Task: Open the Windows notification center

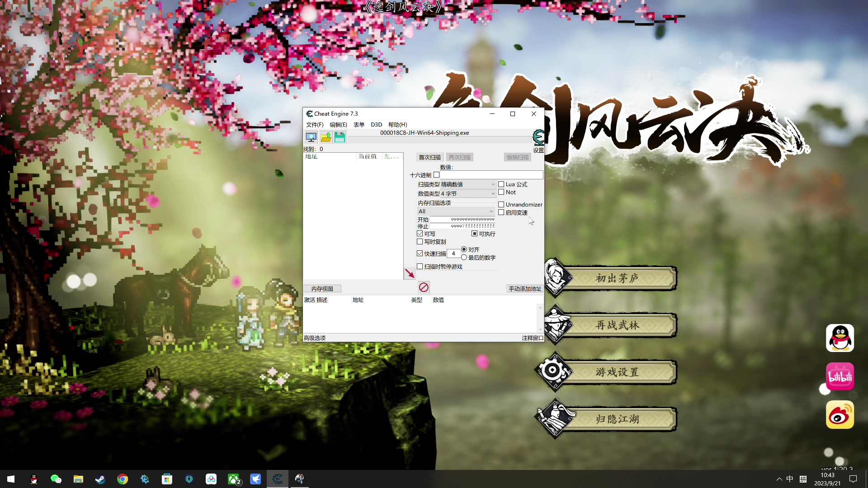Action: tap(853, 479)
